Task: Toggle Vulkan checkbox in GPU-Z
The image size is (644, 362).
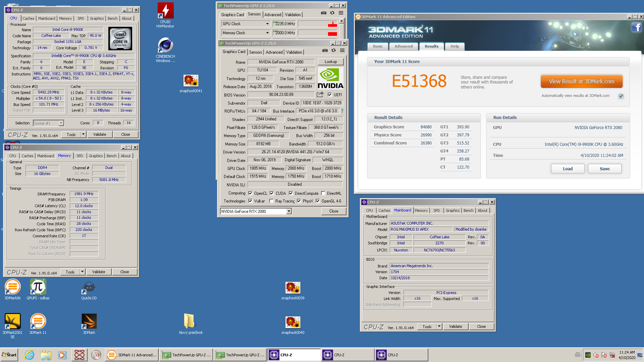Action: pos(250,201)
